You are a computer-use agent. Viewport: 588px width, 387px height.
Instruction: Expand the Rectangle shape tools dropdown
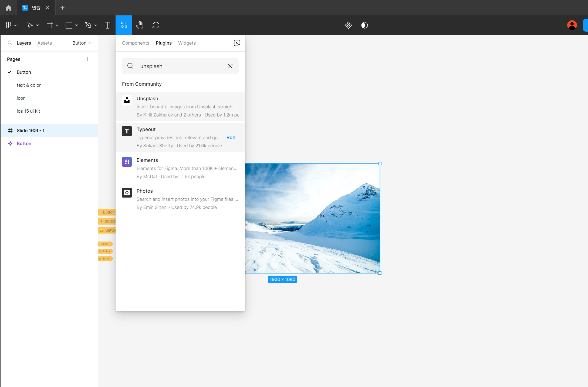pos(76,25)
